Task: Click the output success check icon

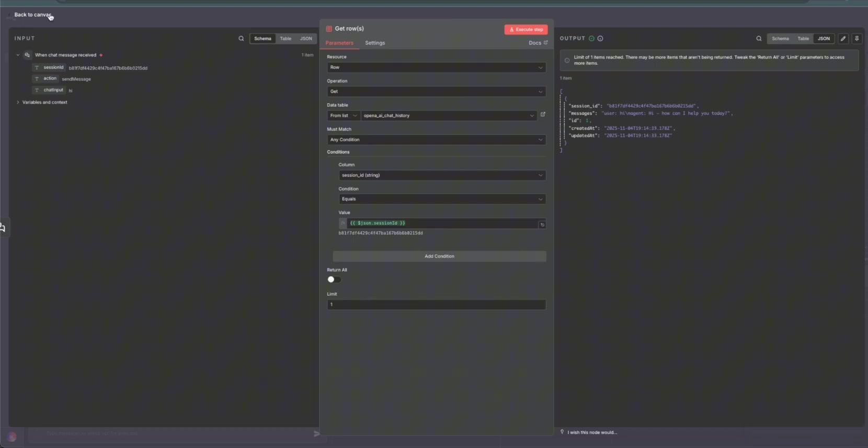Action: tap(591, 39)
